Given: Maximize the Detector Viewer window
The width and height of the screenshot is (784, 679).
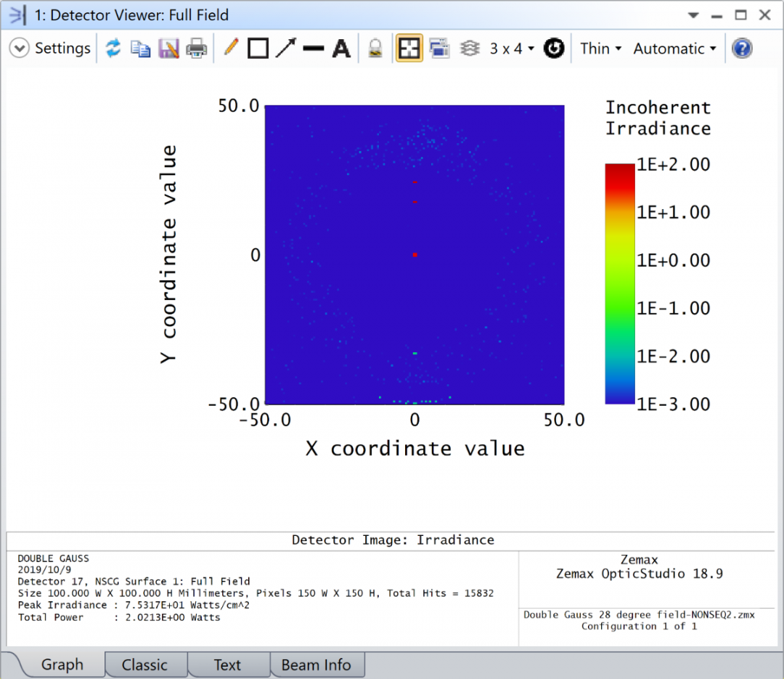Looking at the screenshot, I should click(740, 15).
